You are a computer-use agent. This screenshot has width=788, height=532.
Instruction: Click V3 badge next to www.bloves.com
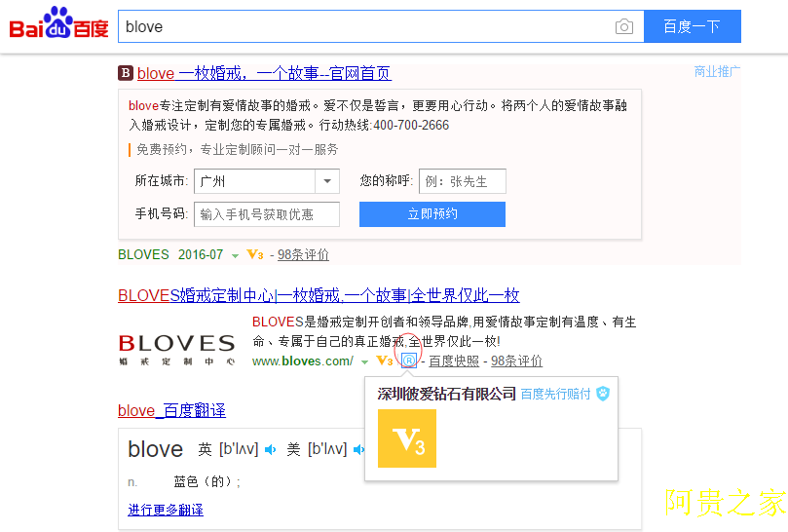click(x=385, y=361)
